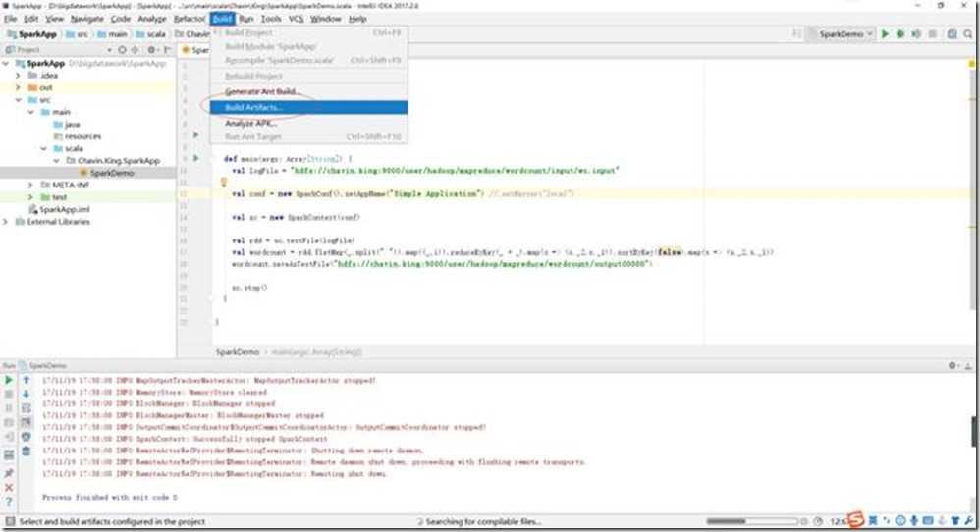The height and width of the screenshot is (532, 980).
Task: Choose Analyze APK... menu entry
Action: 308,123
